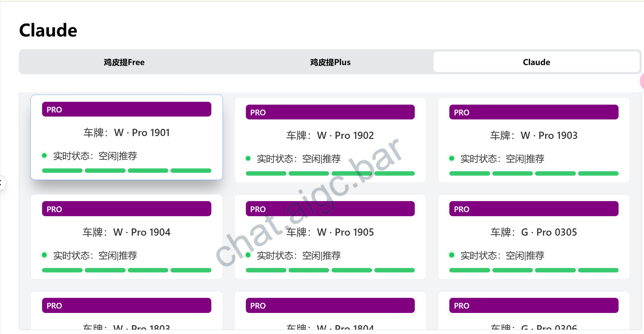Image resolution: width=644 pixels, height=334 pixels.
Task: Switch to the 鸡皮提Free tab
Action: [x=124, y=62]
